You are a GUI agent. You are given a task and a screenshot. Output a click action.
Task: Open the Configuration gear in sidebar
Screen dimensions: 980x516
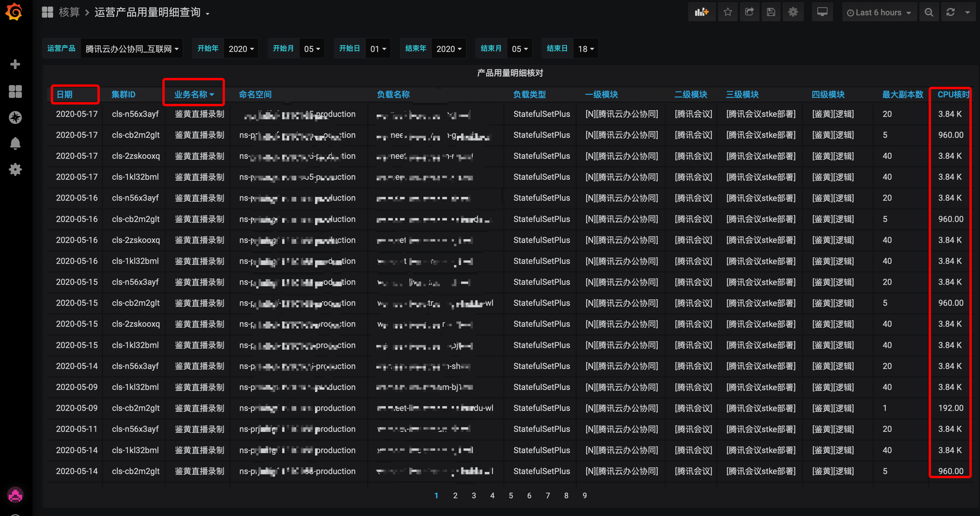pyautogui.click(x=15, y=170)
